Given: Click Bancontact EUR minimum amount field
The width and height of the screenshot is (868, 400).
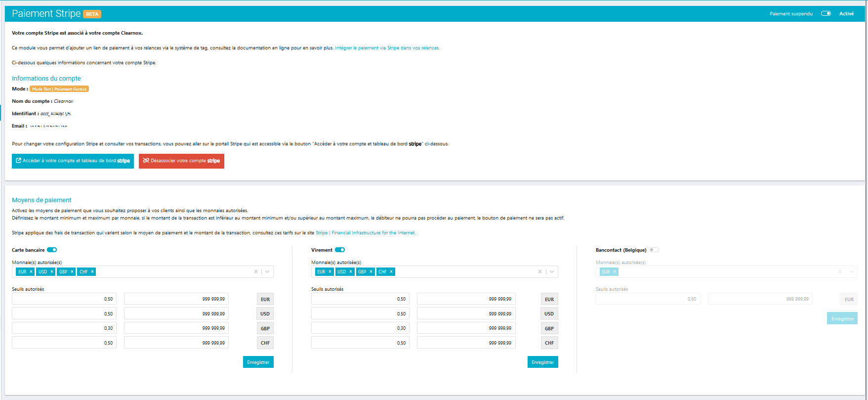Looking at the screenshot, I should 648,299.
